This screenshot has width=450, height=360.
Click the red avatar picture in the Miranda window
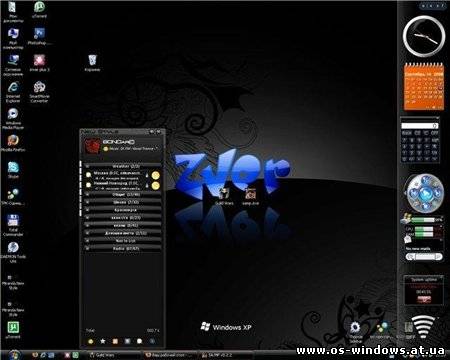click(x=92, y=146)
